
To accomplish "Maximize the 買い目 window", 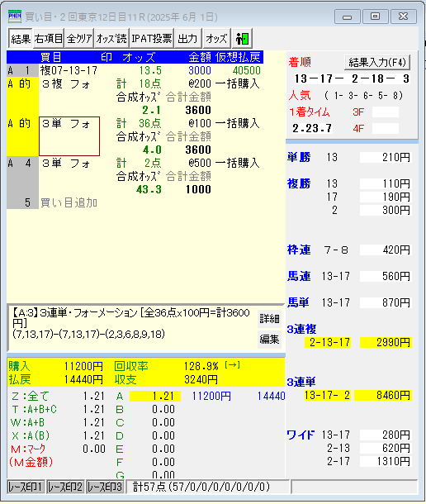I will click(376, 17).
